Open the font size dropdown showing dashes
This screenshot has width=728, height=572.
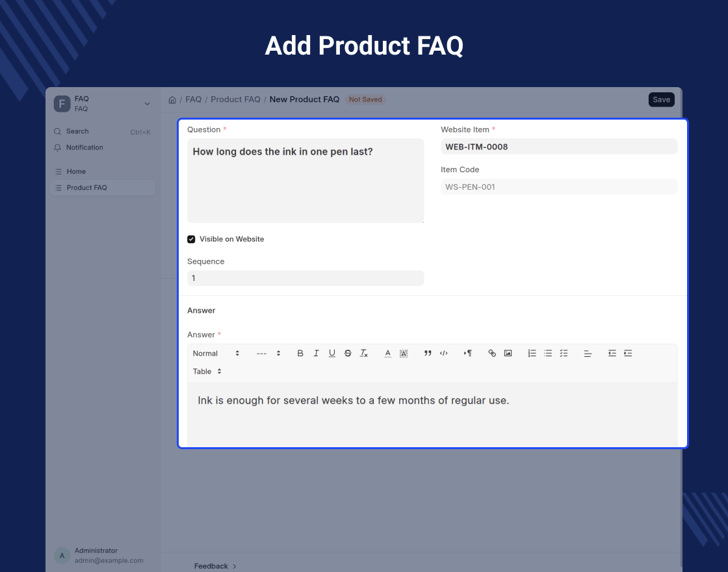pos(268,354)
